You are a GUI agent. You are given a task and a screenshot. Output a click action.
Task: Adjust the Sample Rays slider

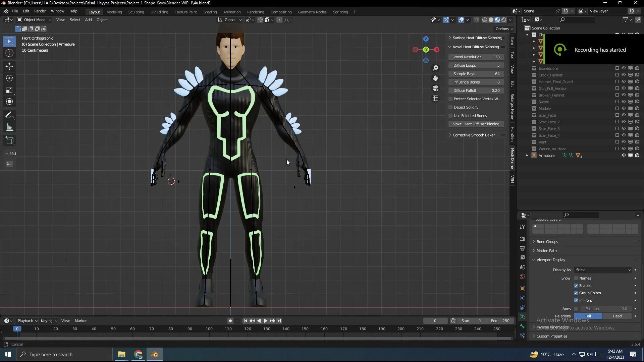[476, 74]
